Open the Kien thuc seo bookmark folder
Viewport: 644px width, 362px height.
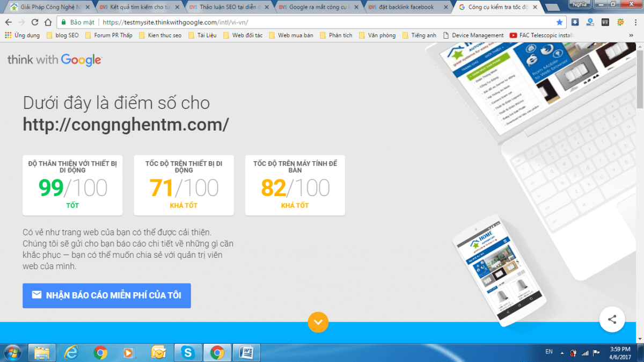(160, 35)
